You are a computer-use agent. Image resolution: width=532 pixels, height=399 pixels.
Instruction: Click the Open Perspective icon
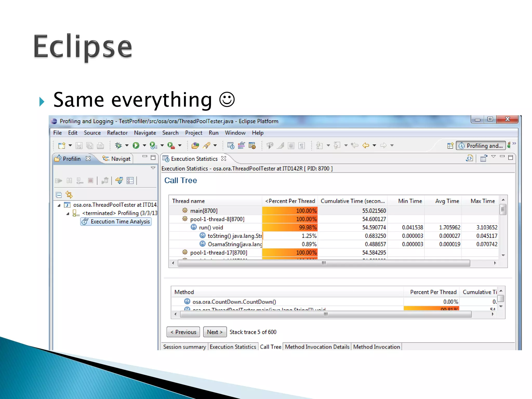tap(450, 146)
